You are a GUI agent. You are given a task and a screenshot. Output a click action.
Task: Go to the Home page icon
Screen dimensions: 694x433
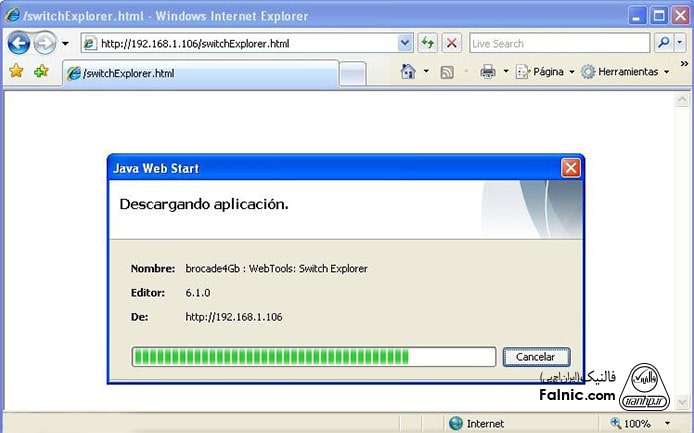coord(408,72)
